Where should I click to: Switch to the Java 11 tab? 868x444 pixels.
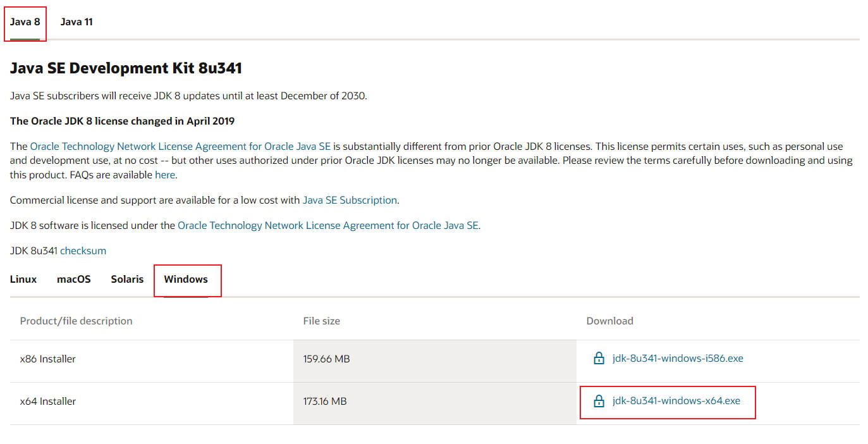click(x=76, y=22)
